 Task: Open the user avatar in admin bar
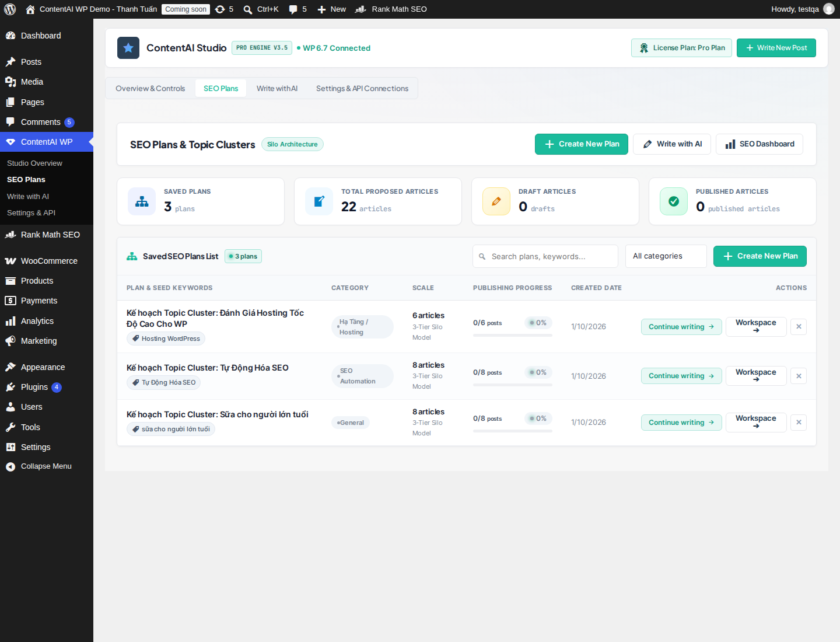tap(829, 9)
